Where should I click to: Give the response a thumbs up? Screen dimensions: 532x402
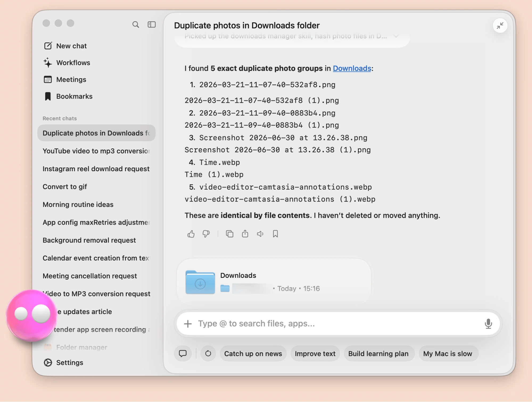click(x=191, y=234)
